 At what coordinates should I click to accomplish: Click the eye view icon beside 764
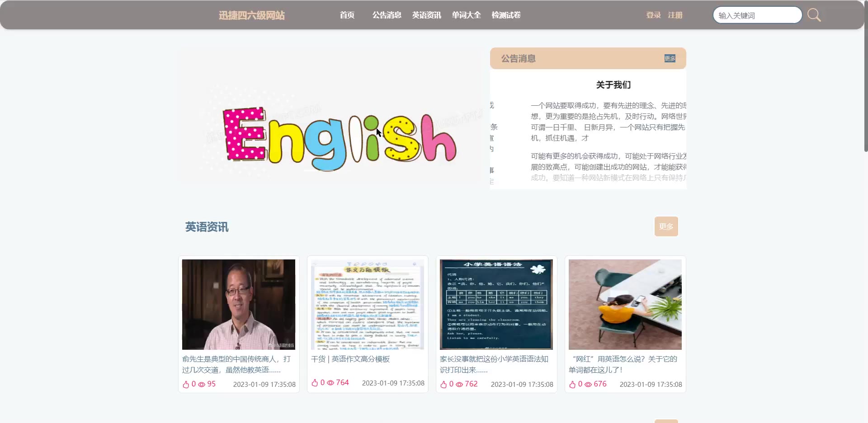(330, 383)
